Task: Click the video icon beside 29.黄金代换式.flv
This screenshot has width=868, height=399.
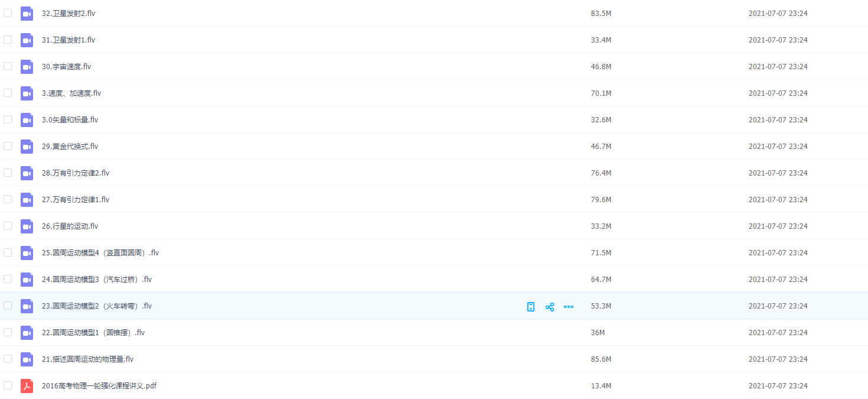Action: [x=27, y=147]
